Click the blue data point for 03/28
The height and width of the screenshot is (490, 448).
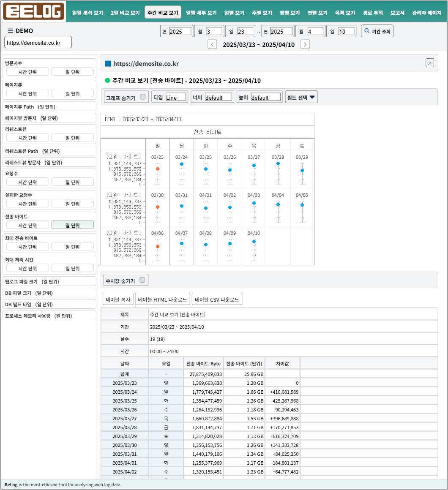[x=278, y=163]
